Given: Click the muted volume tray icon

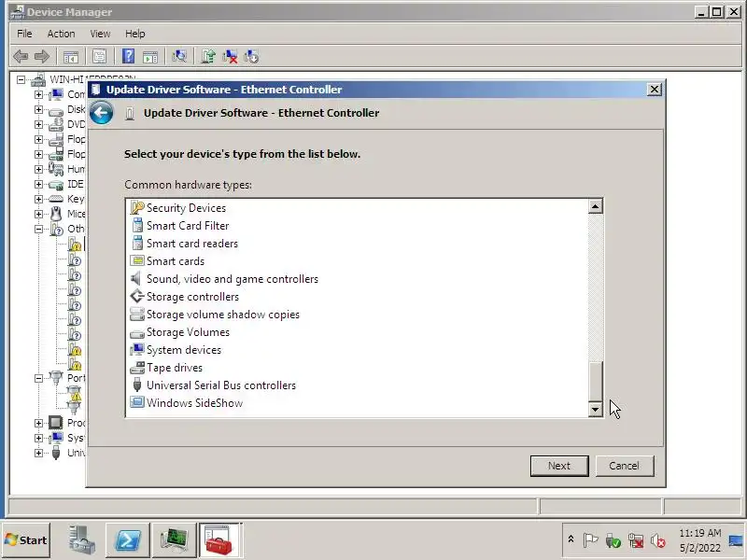Looking at the screenshot, I should click(x=658, y=540).
